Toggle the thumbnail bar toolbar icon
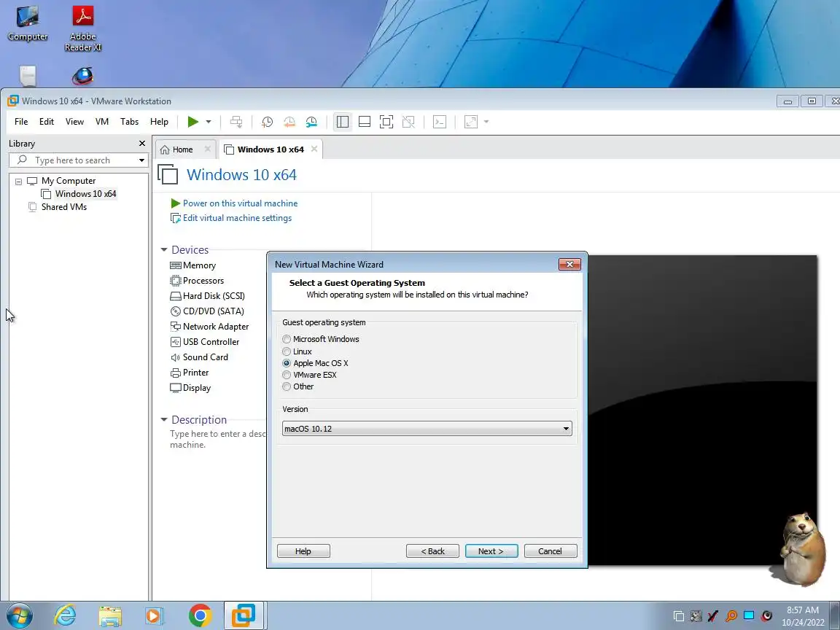Image resolution: width=840 pixels, height=630 pixels. pyautogui.click(x=365, y=122)
